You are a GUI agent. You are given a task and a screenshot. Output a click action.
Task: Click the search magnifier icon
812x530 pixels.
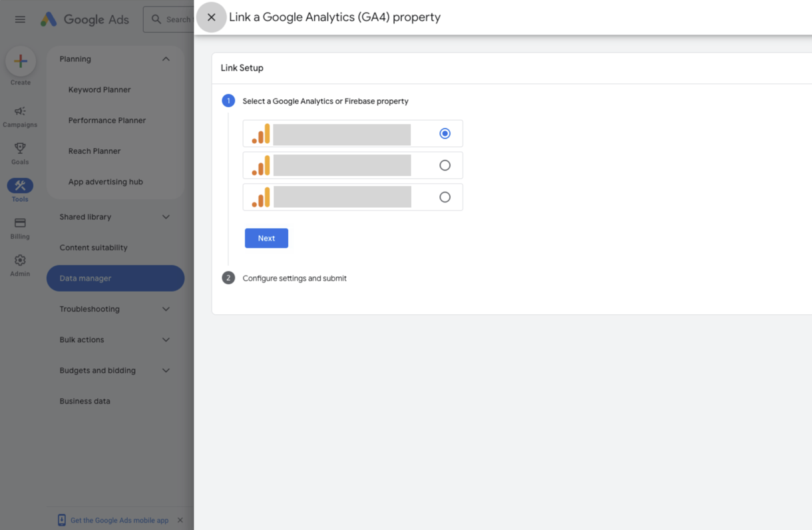(x=156, y=19)
